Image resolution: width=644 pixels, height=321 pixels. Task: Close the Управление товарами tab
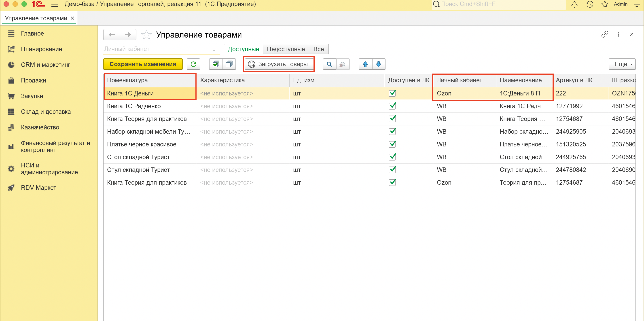72,18
